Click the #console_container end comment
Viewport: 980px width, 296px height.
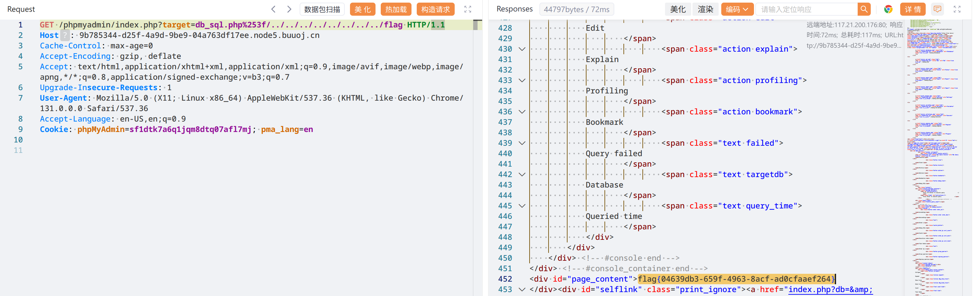point(635,269)
